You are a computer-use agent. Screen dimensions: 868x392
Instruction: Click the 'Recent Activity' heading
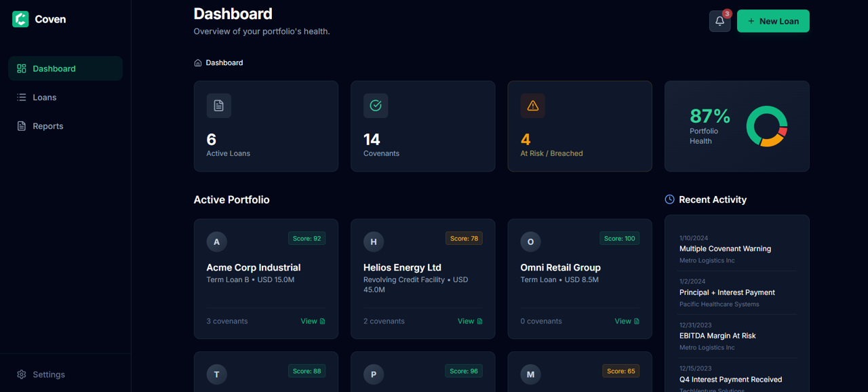tap(713, 199)
